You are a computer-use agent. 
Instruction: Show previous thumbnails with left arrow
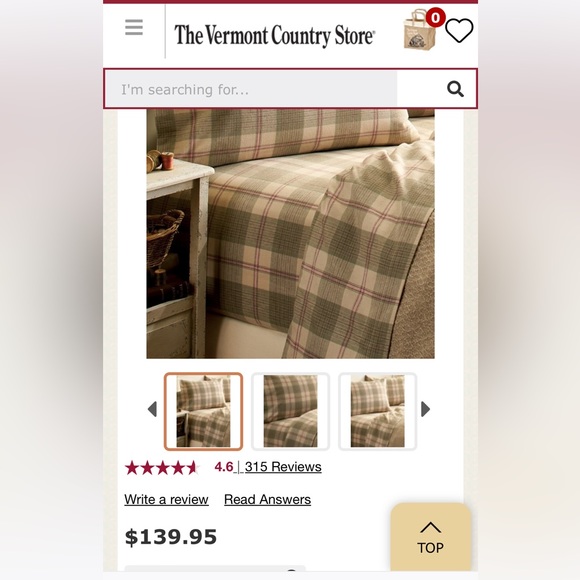click(152, 409)
